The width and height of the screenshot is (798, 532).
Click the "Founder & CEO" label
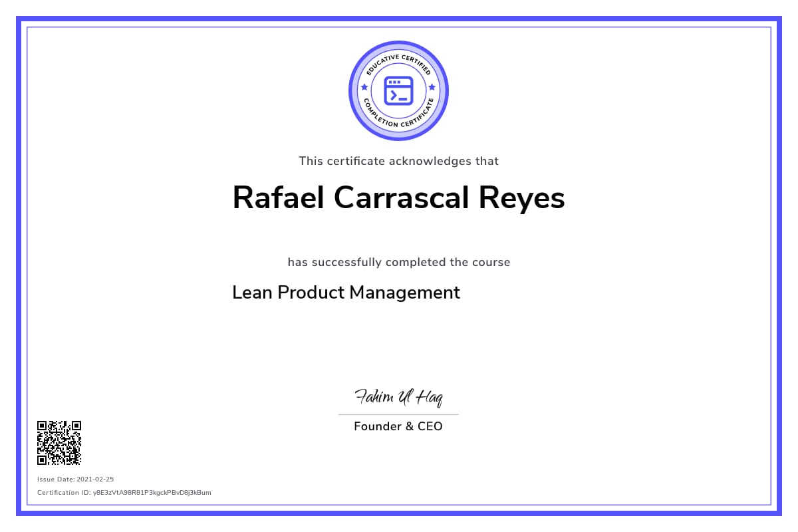pyautogui.click(x=398, y=426)
